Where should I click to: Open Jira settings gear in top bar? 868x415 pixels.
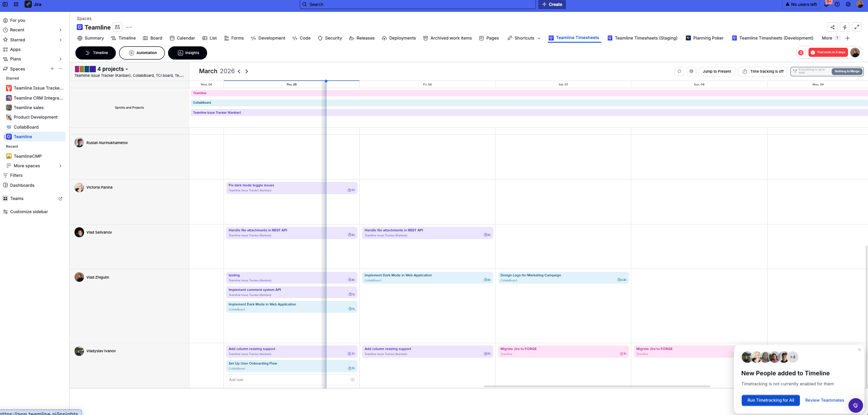click(x=848, y=4)
